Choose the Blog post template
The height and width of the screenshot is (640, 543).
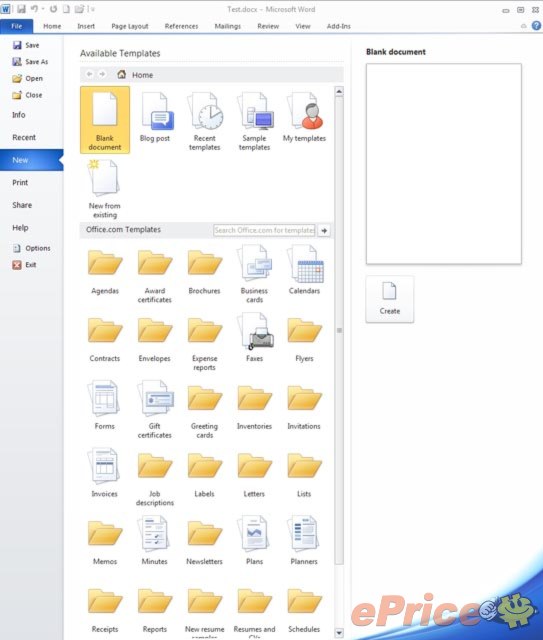[x=155, y=118]
